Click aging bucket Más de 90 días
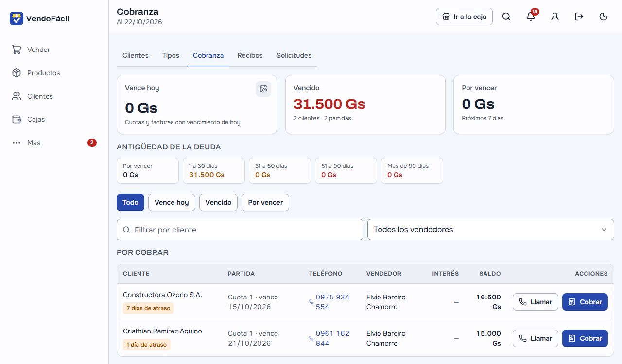622x364 pixels. tap(412, 171)
